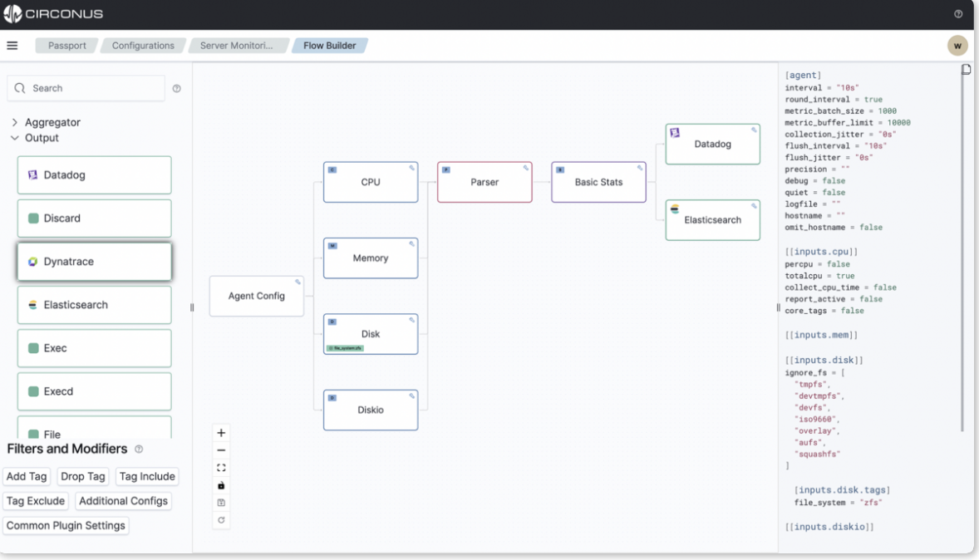Toggle the canvas lock icon
Screen dimensions: 979x560
[221, 485]
